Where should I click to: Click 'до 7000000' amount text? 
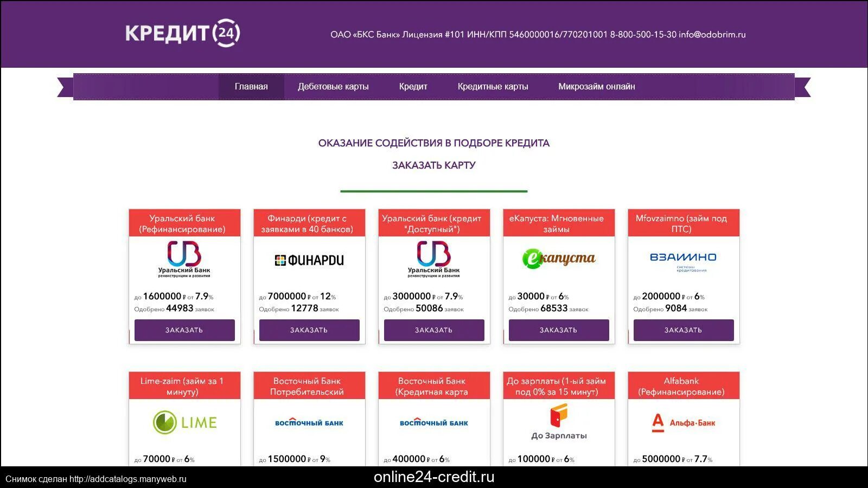point(282,297)
